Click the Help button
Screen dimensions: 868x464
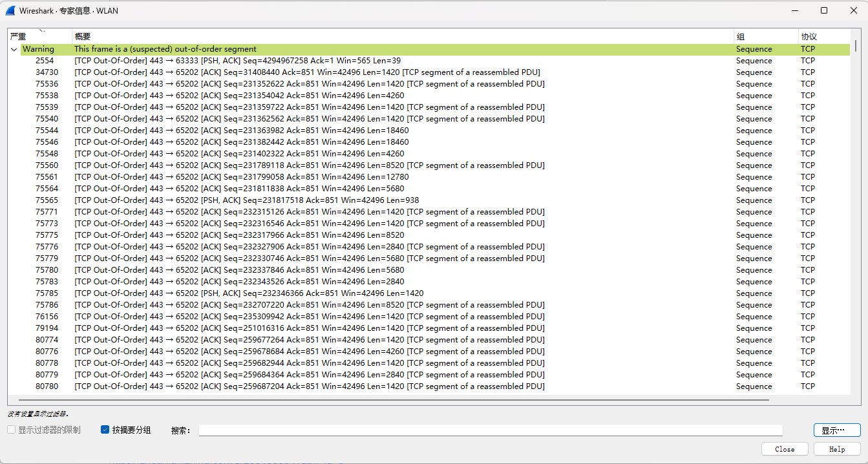point(837,449)
